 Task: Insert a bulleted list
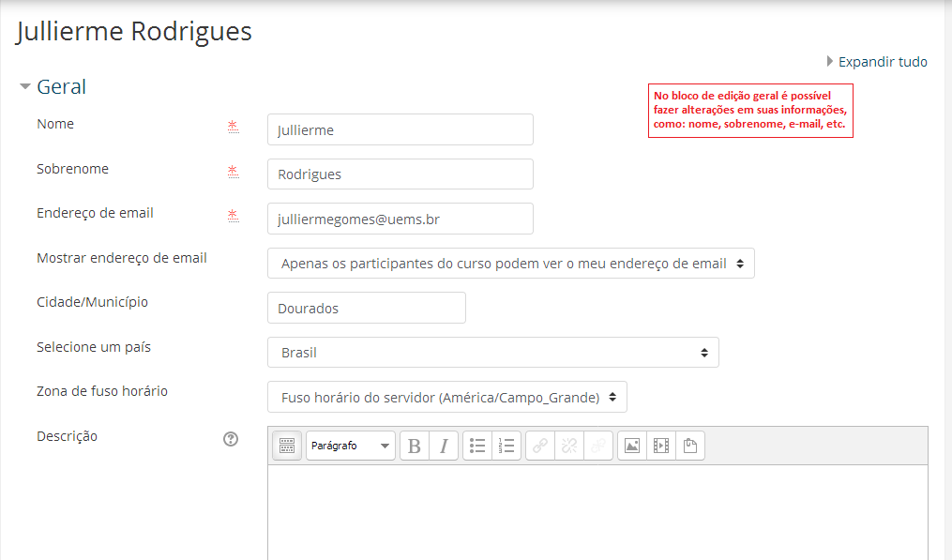click(x=477, y=446)
